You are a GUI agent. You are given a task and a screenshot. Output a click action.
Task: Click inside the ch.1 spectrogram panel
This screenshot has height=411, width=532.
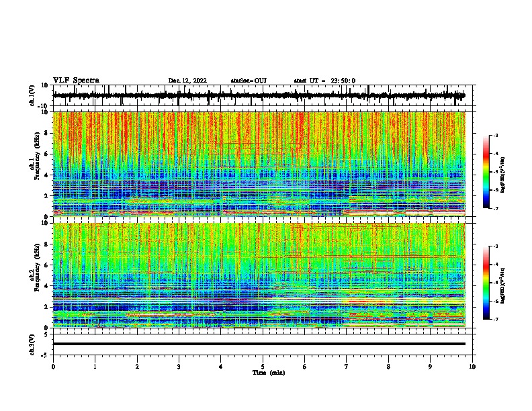(x=259, y=164)
